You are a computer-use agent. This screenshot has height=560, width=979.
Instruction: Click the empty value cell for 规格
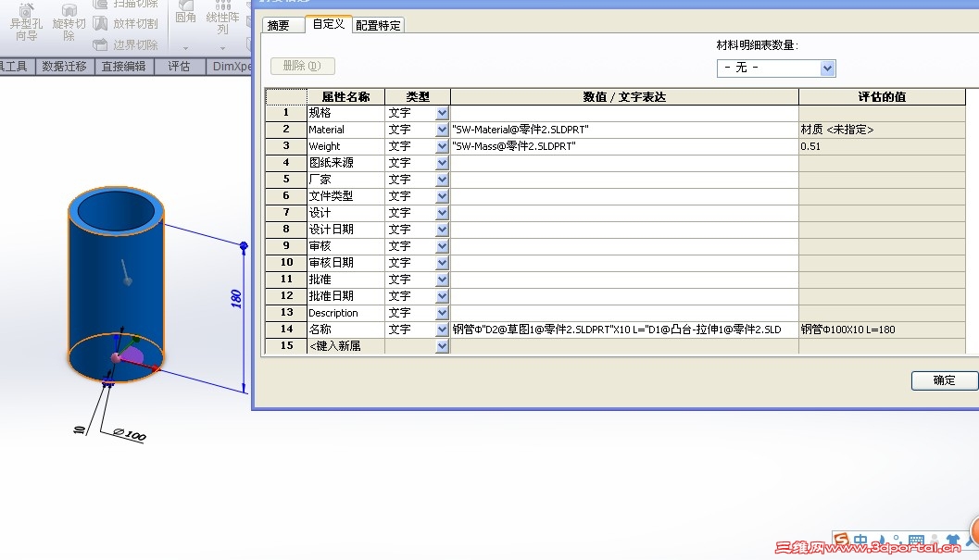624,113
